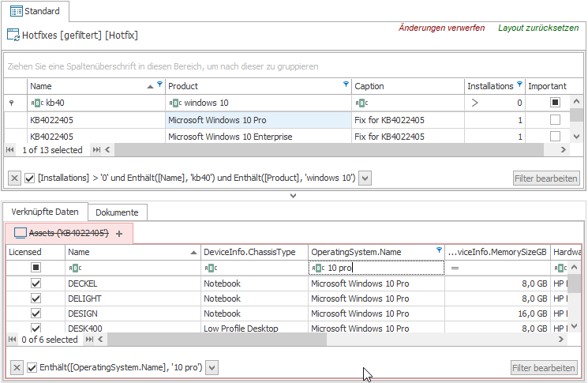
Task: Open the Hotfixes filter history dropdown
Action: [365, 178]
